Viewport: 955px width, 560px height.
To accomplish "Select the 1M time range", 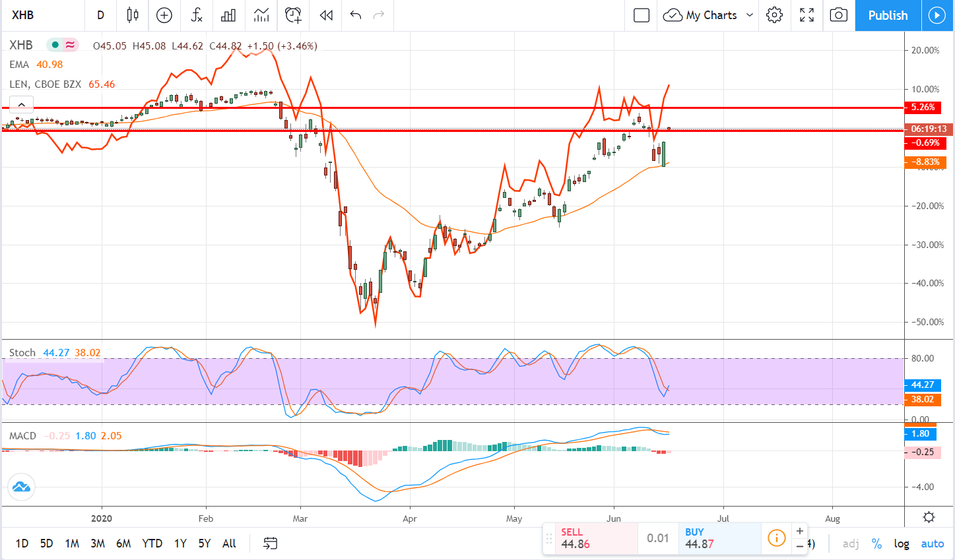I will click(72, 544).
